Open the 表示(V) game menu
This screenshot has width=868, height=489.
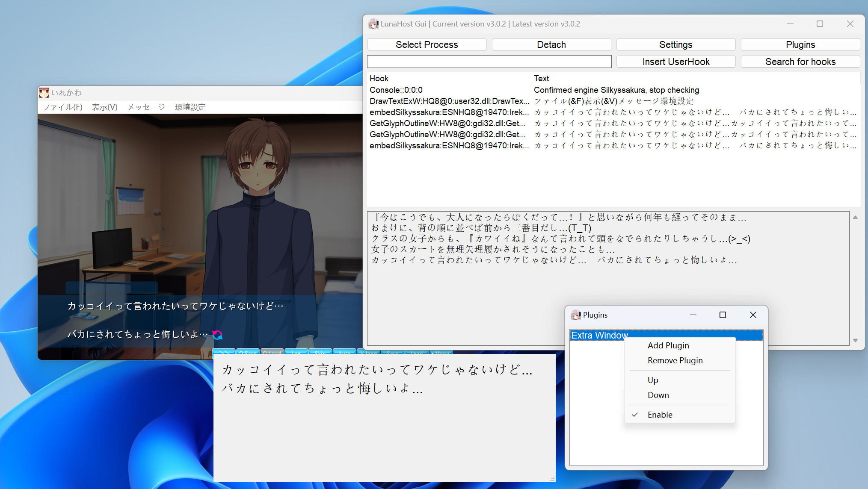(104, 107)
